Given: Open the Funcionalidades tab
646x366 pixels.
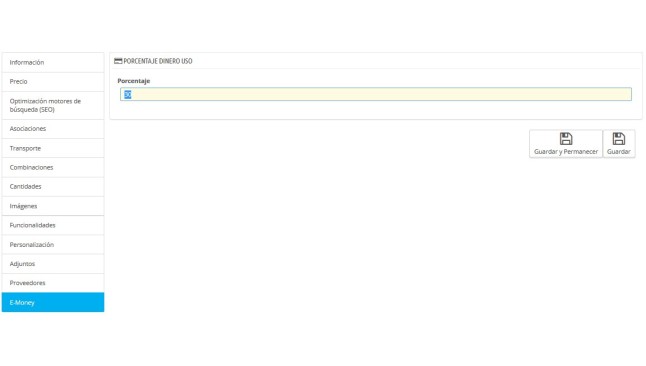Looking at the screenshot, I should (53, 225).
